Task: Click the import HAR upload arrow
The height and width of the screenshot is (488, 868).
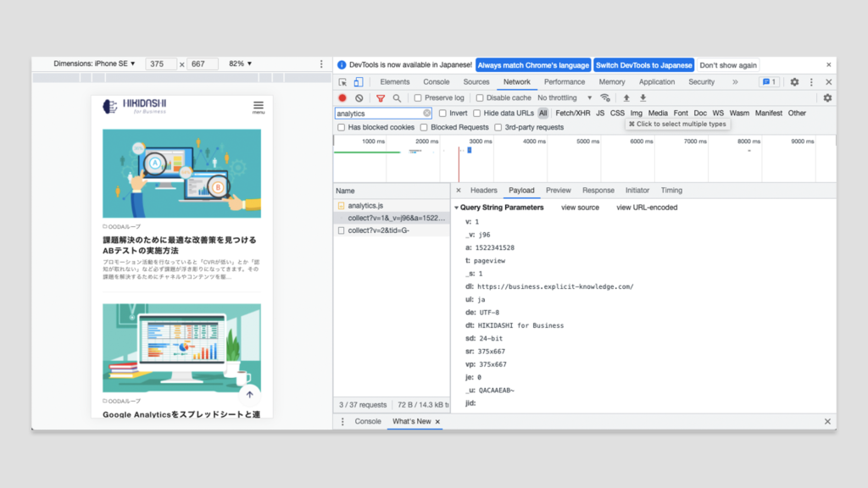Action: pos(626,98)
